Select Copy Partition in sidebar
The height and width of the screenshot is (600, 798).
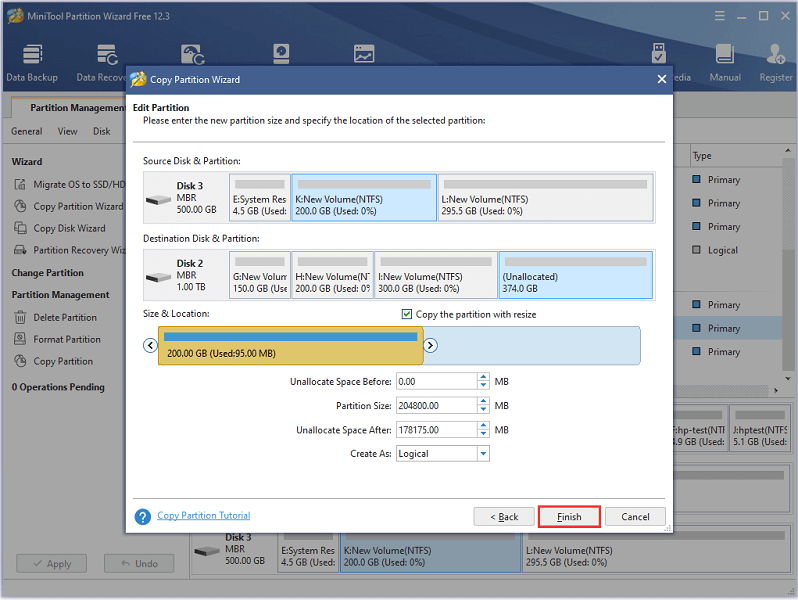coord(54,361)
